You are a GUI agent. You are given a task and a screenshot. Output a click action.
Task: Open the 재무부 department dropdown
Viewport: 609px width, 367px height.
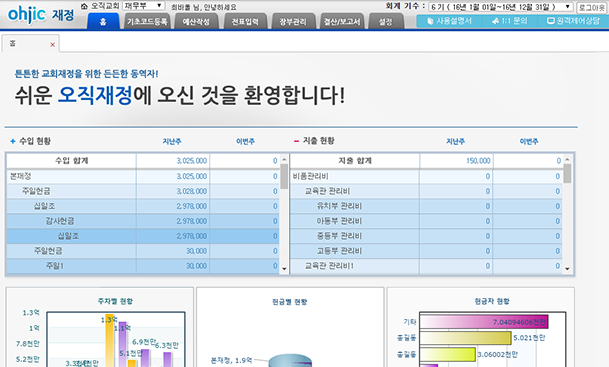(x=143, y=6)
